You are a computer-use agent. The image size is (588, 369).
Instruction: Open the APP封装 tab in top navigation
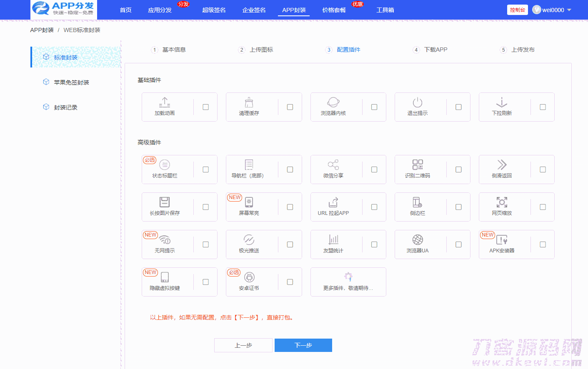(x=294, y=10)
